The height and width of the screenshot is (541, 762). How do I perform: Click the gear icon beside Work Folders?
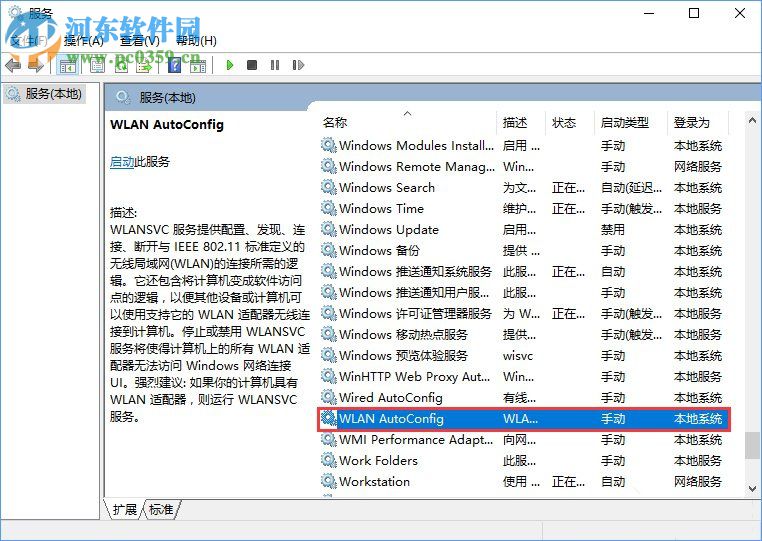tap(329, 460)
